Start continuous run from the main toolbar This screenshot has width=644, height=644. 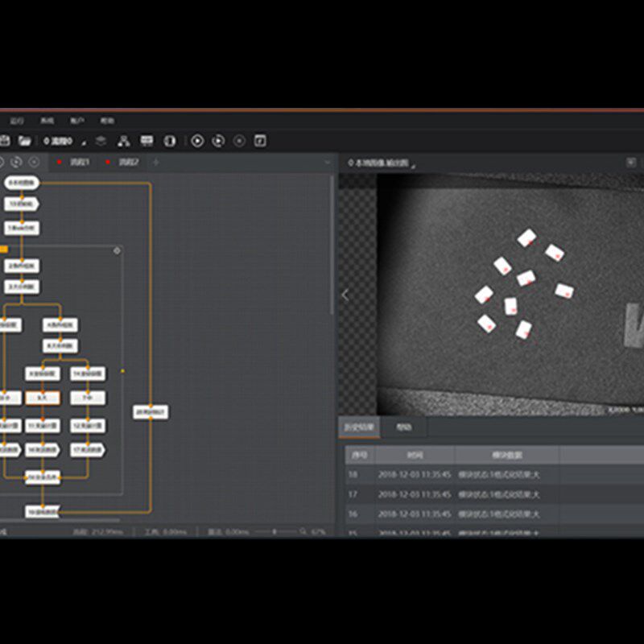click(x=218, y=141)
